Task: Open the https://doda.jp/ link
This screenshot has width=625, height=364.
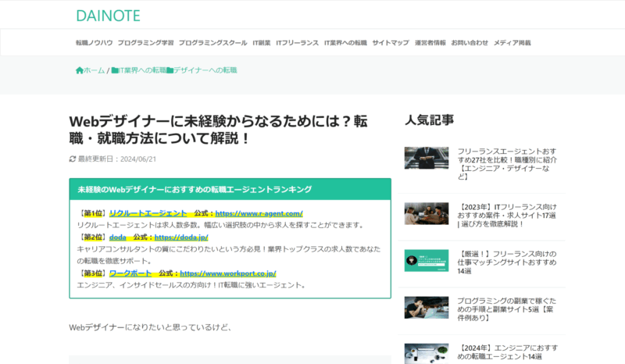Action: click(x=181, y=237)
